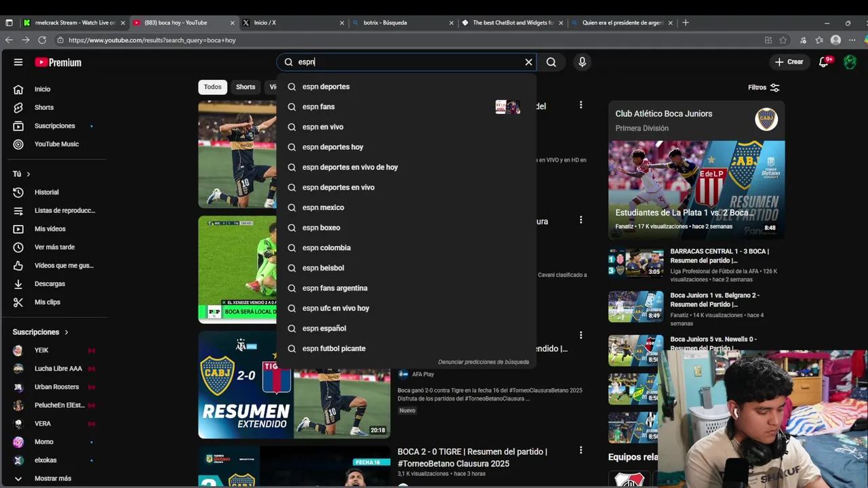Screen dimensions: 868x488
Task: Focus the YouTube search input field
Action: point(408,62)
